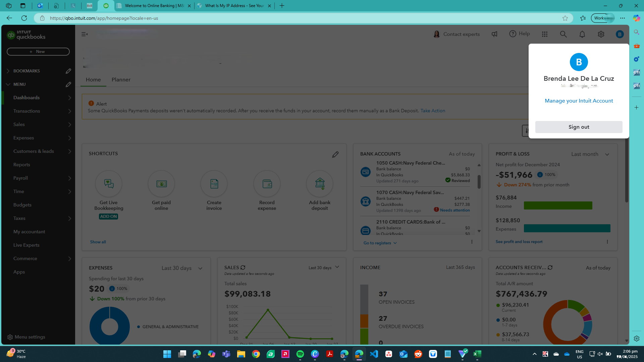Click the green Income bar
This screenshot has height=362, width=644.
(558, 205)
